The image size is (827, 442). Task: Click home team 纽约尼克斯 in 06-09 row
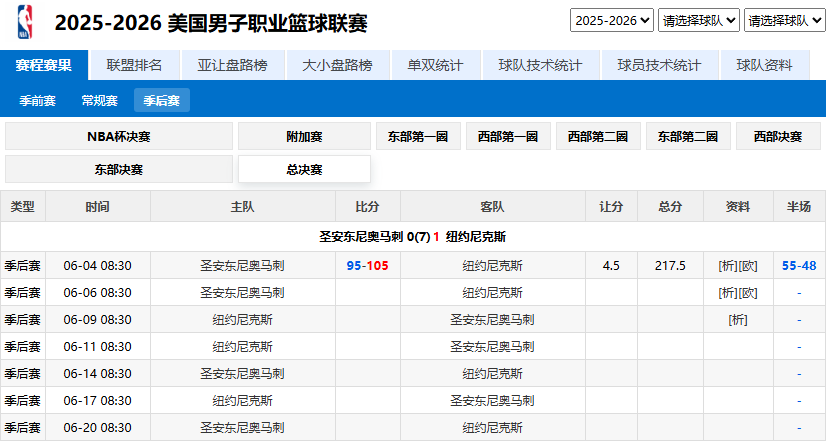click(x=243, y=320)
